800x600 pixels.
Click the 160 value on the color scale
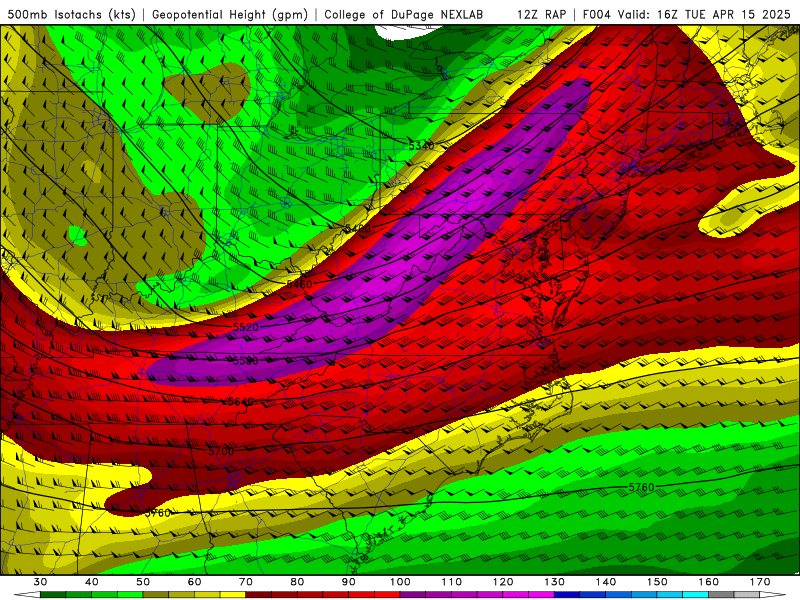coord(709,582)
